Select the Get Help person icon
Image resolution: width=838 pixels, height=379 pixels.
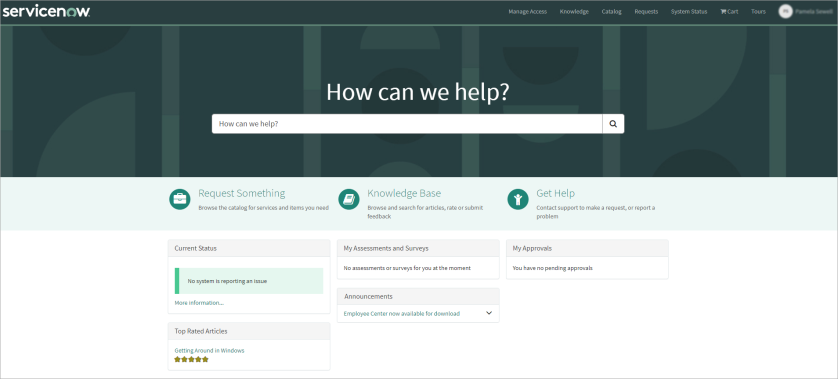(x=518, y=199)
